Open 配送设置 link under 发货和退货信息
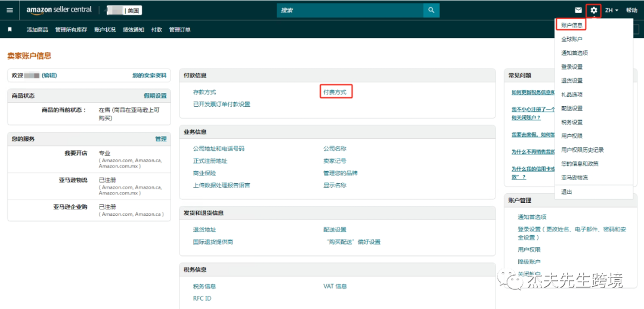This screenshot has height=309, width=644. click(335, 230)
